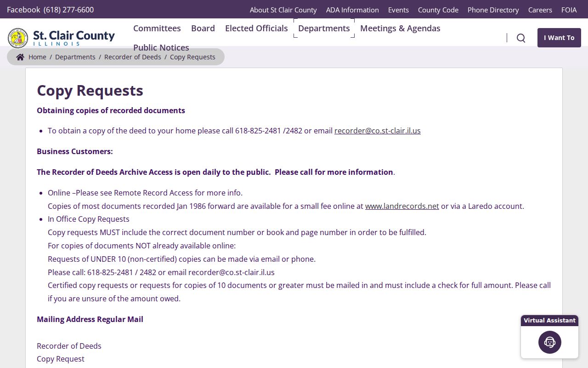
Task: Go to Recorder of Deeds breadcrumb
Action: coord(133,57)
